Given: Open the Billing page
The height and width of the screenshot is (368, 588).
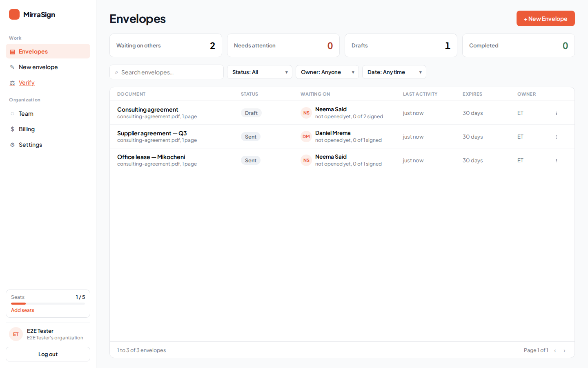Looking at the screenshot, I should click(48, 129).
